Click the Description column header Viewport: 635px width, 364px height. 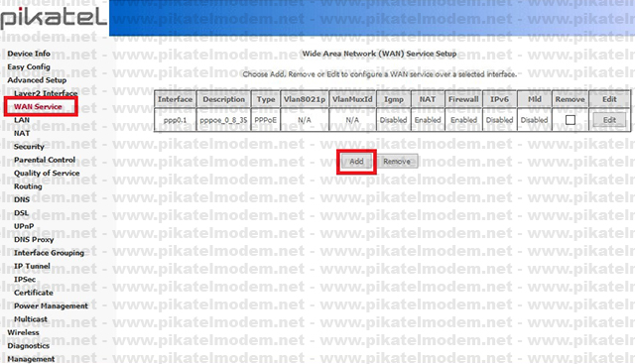coord(223,99)
